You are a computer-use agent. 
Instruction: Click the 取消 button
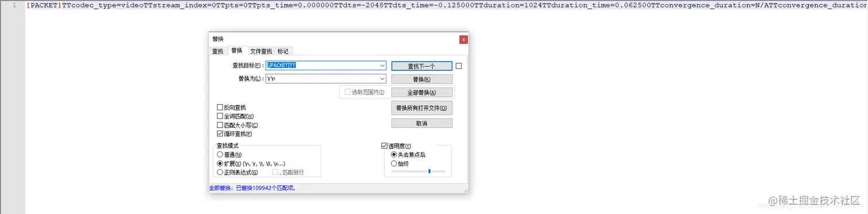[421, 123]
